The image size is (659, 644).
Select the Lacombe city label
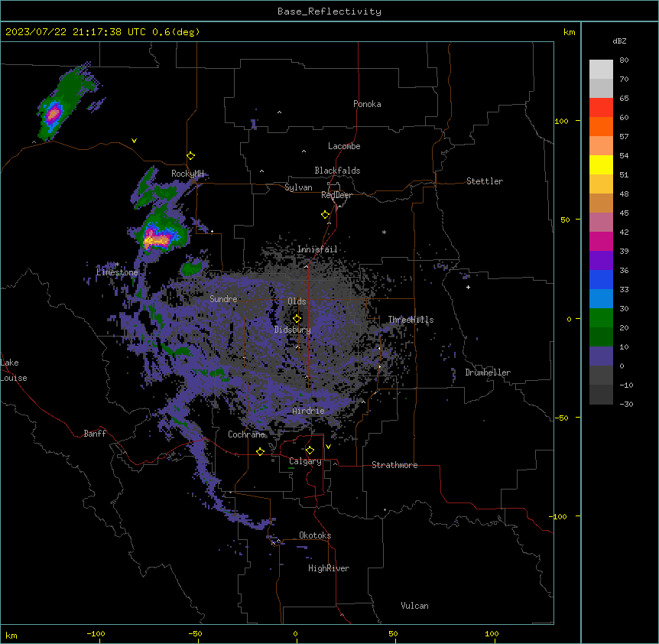[344, 146]
